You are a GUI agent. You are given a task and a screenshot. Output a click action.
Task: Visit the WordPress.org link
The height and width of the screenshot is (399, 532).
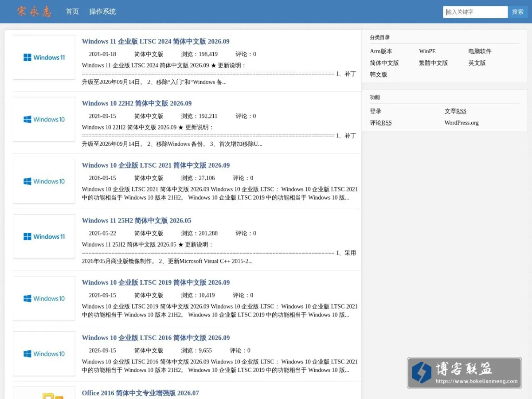(x=462, y=123)
